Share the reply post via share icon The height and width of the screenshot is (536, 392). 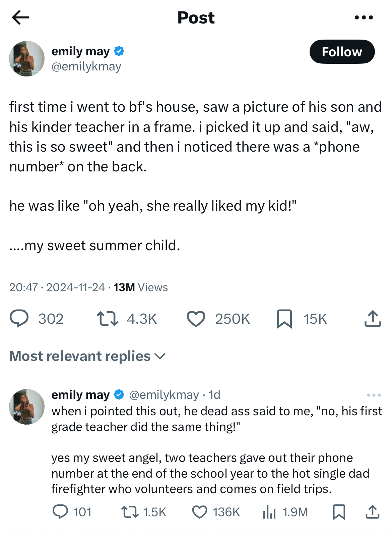(372, 512)
